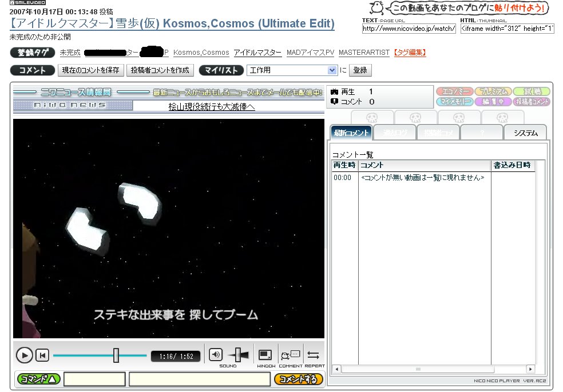This screenshot has width=563, height=392.
Task: Select the システム tab
Action: pos(525,133)
